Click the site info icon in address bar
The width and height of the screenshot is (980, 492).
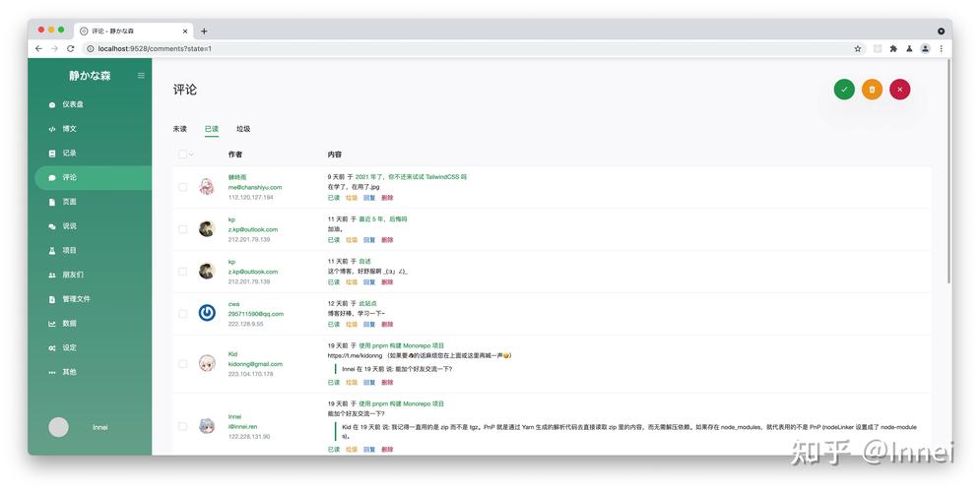click(90, 48)
